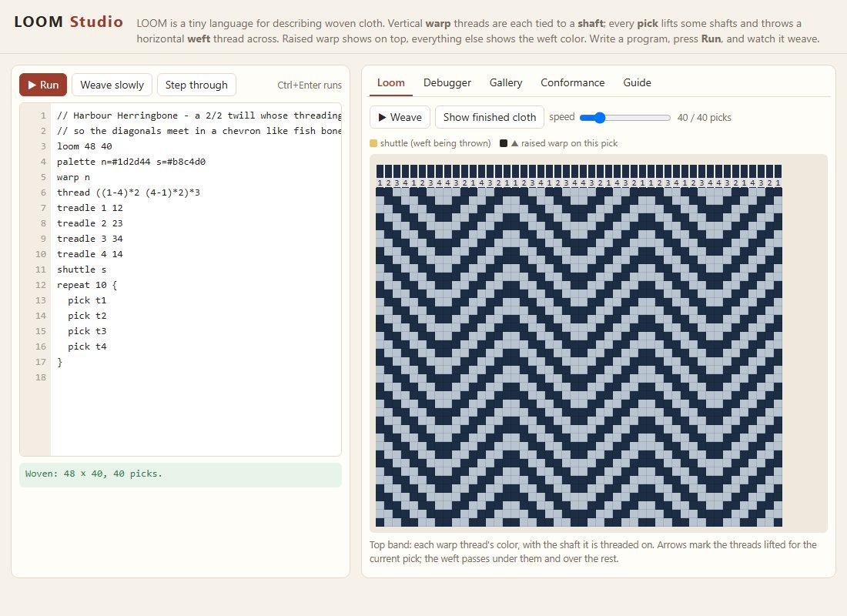Click the 'treadle 3 34' line

pos(89,239)
